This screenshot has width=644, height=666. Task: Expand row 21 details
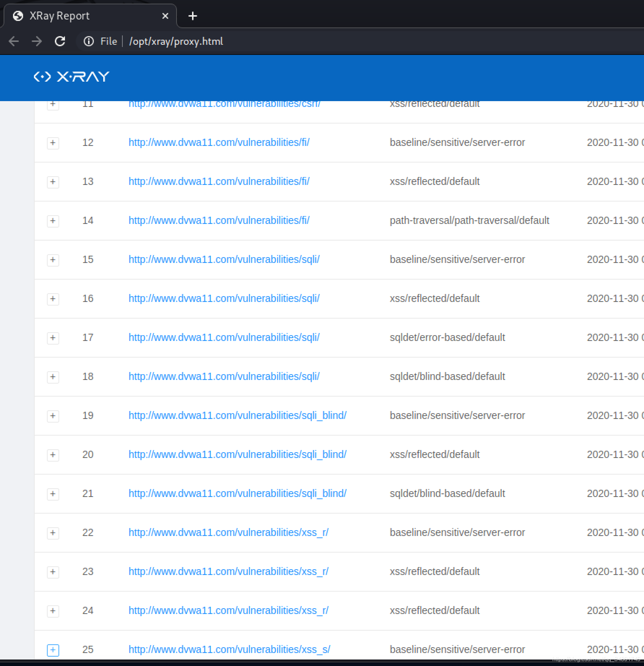(x=53, y=494)
